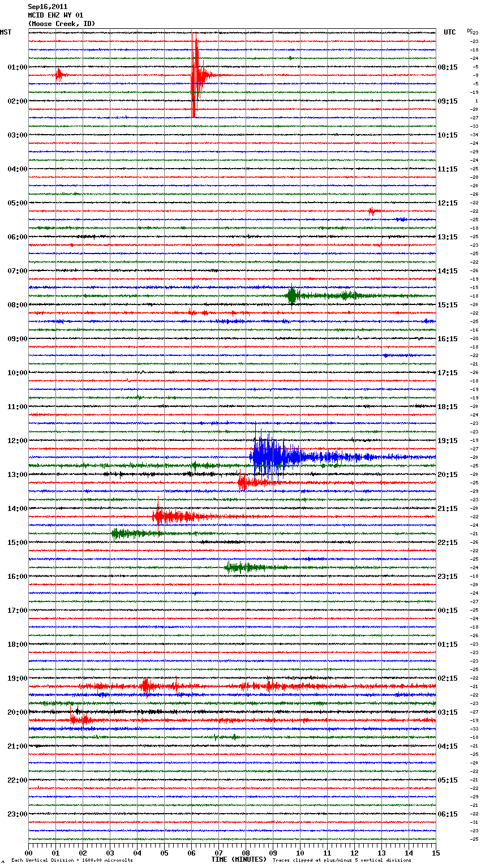Screen dimensions: 481x868
Task: Click the vertical division microvolts scale note
Action: click(72, 860)
